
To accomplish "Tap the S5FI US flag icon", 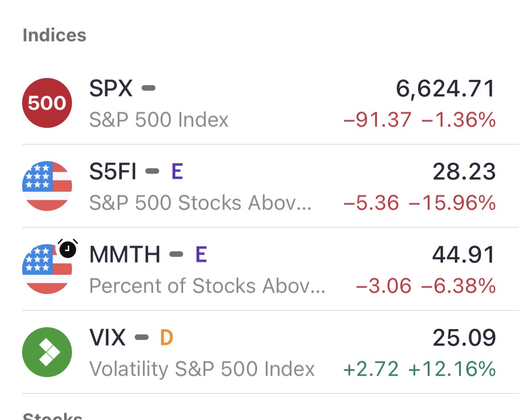I will (x=47, y=186).
